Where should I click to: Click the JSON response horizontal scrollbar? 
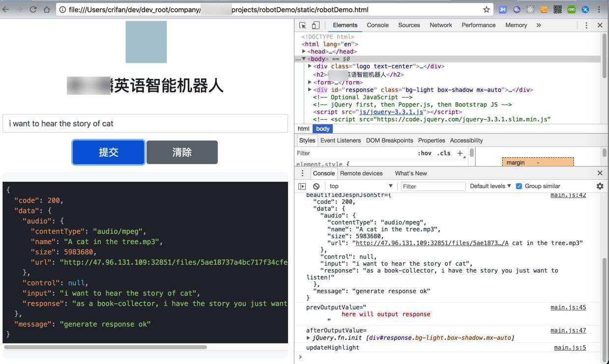click(105, 347)
